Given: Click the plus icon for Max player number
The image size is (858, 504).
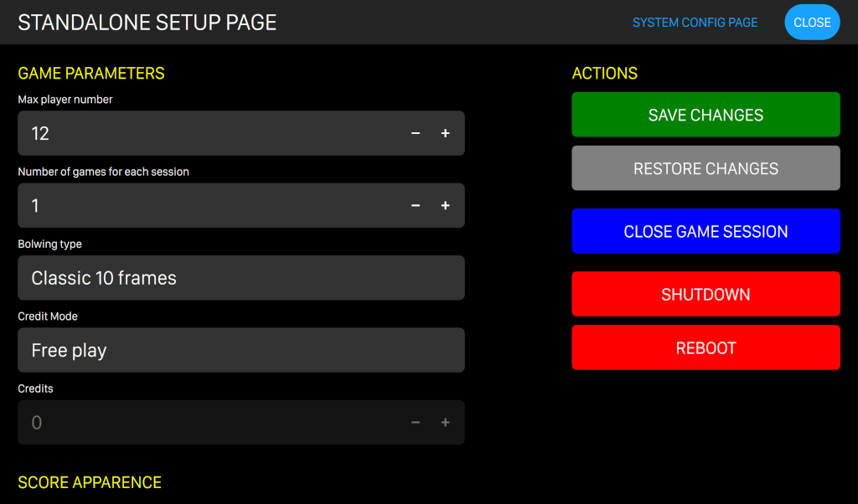Looking at the screenshot, I should [x=445, y=133].
